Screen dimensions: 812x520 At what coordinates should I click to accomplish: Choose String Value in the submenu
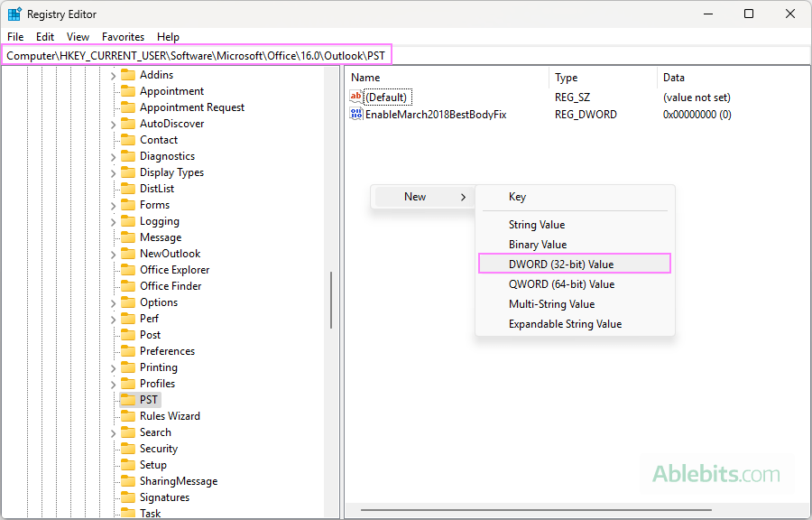pos(575,225)
